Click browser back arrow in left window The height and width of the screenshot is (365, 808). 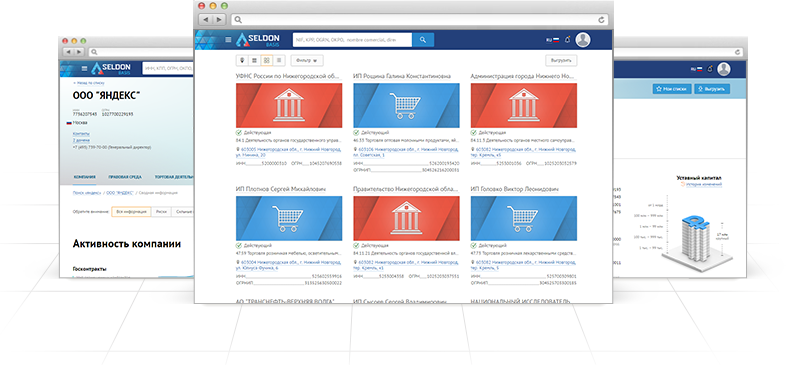click(x=69, y=52)
